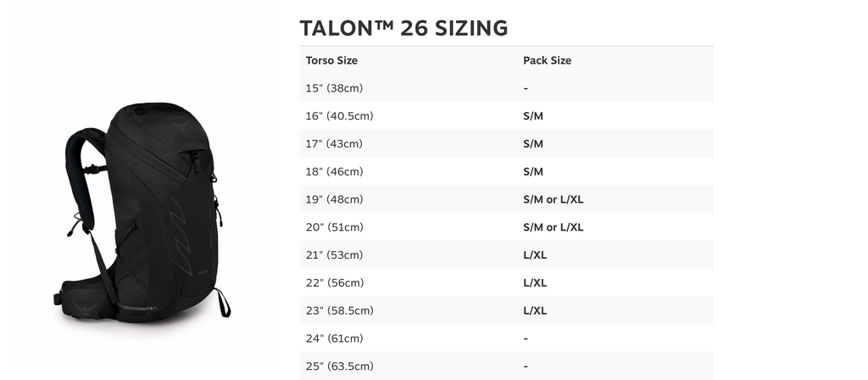Select the 20" (51cm) torso size cell
The image size is (868, 380).
334,227
